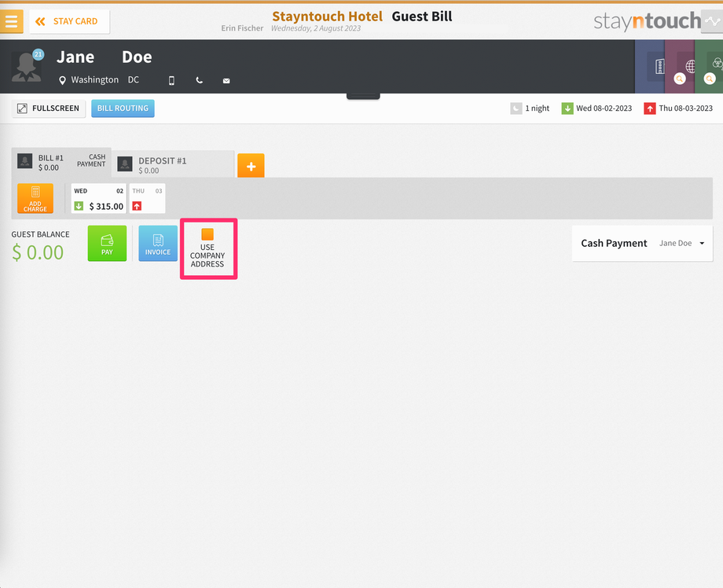Image resolution: width=723 pixels, height=588 pixels.
Task: Click the staynTouch logo
Action: point(647,21)
